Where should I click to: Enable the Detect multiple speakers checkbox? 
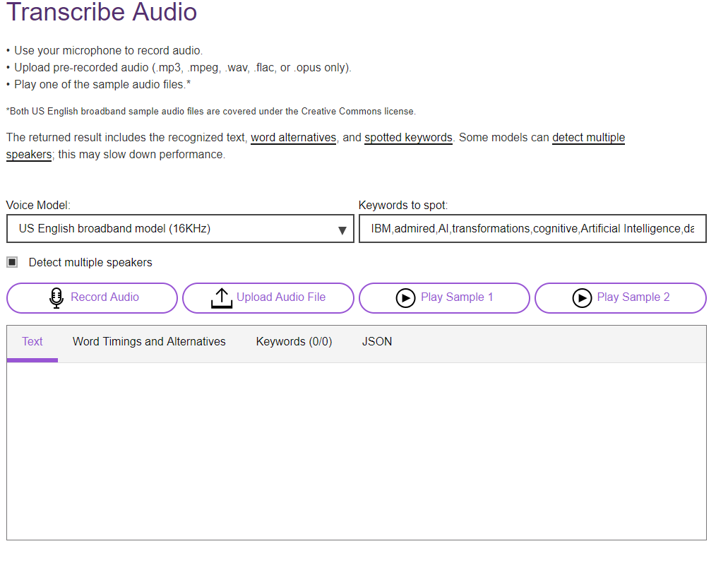tap(12, 263)
